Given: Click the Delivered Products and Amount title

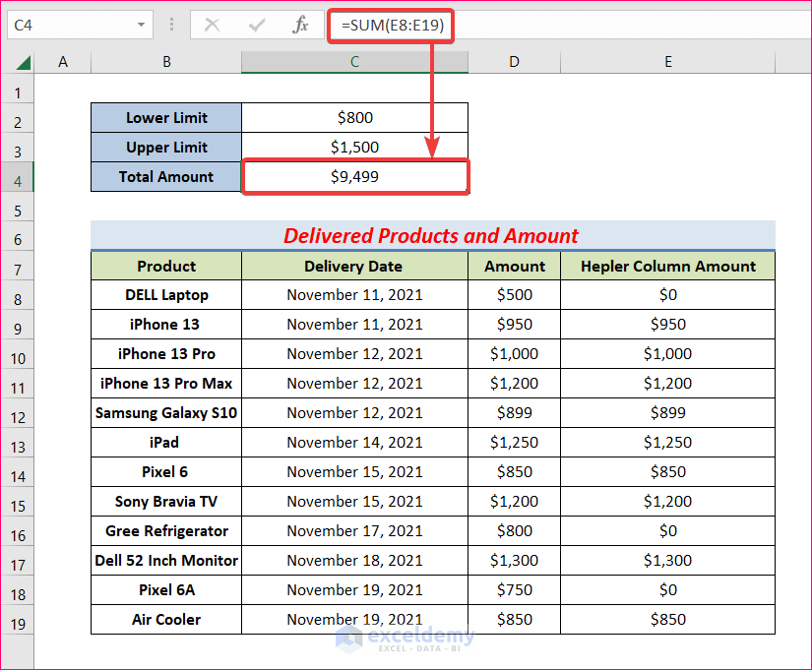Looking at the screenshot, I should tap(431, 236).
